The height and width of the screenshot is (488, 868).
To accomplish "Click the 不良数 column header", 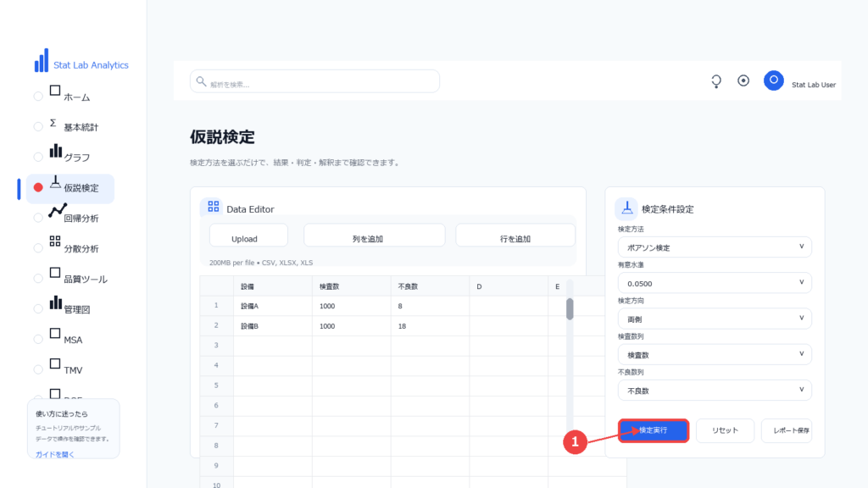I will pos(430,286).
